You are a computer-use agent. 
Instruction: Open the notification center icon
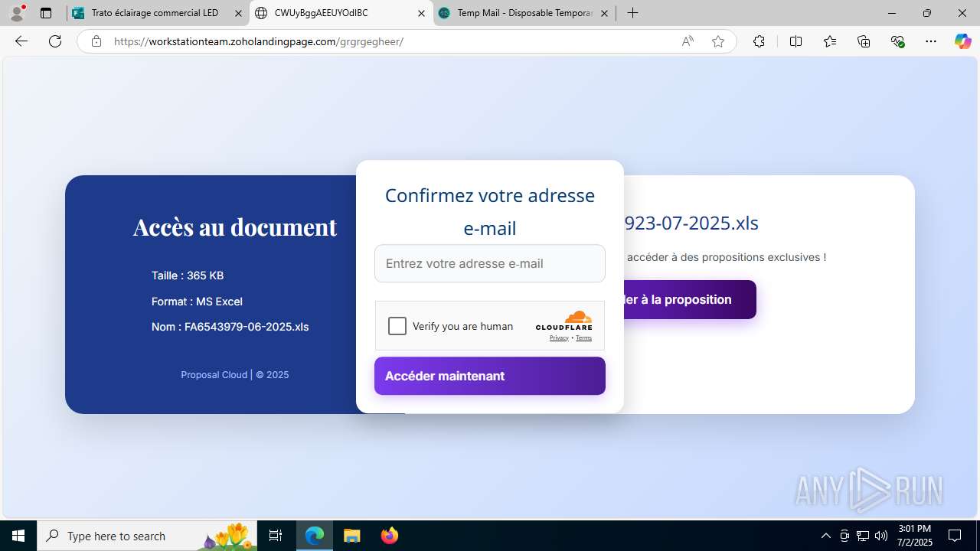pos(955,536)
